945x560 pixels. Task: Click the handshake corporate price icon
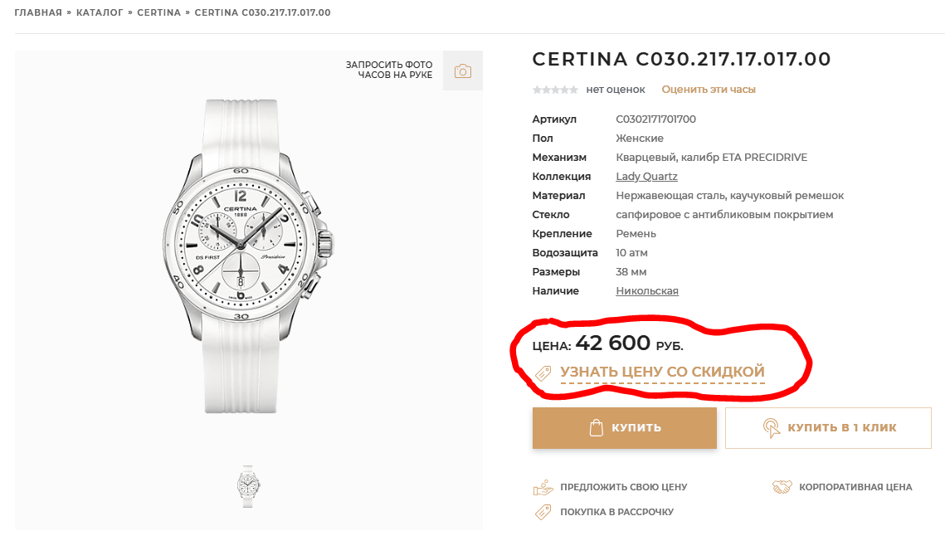782,487
